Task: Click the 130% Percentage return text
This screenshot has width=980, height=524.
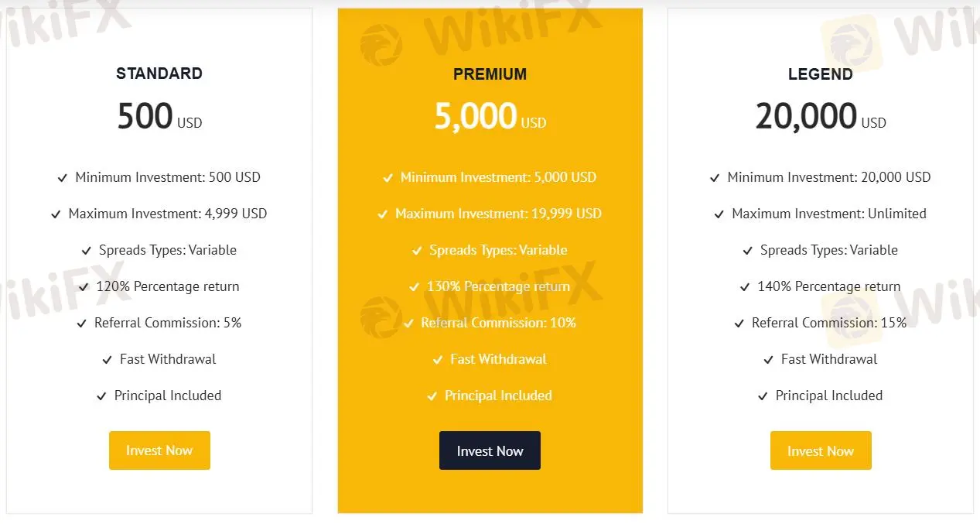Action: [498, 286]
